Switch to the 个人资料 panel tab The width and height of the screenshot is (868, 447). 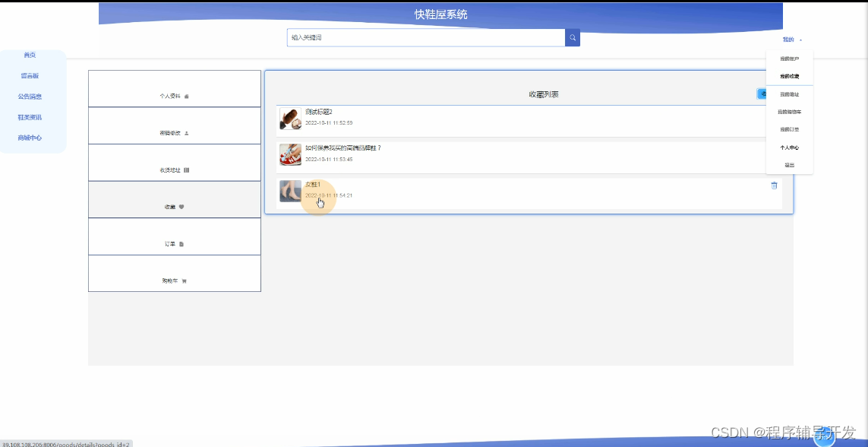pos(175,89)
